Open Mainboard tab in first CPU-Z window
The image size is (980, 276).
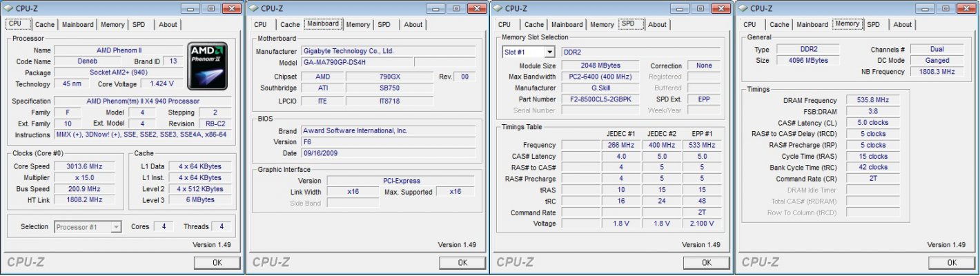point(77,24)
